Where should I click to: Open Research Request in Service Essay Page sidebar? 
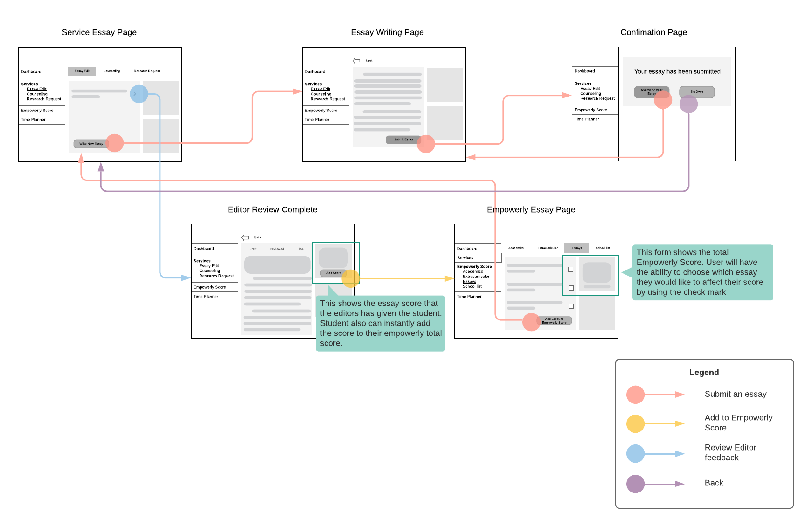click(x=44, y=99)
